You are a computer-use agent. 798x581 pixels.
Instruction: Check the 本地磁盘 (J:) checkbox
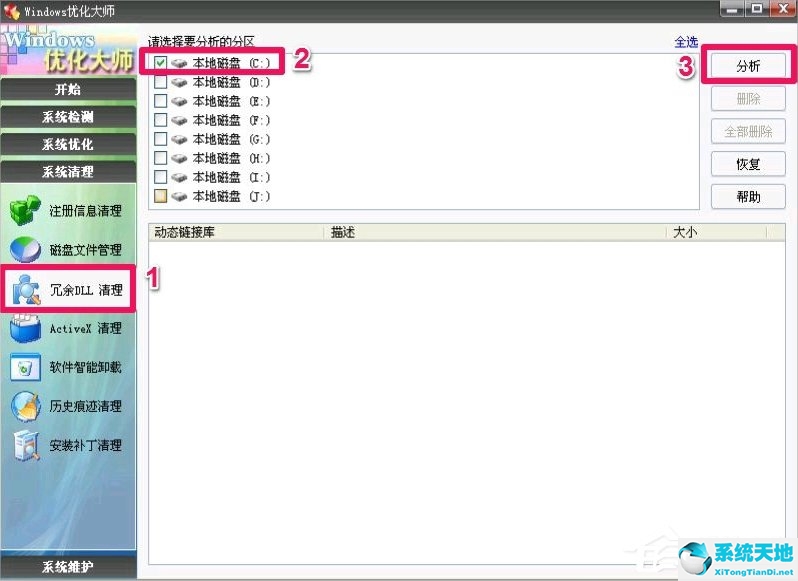[x=160, y=196]
